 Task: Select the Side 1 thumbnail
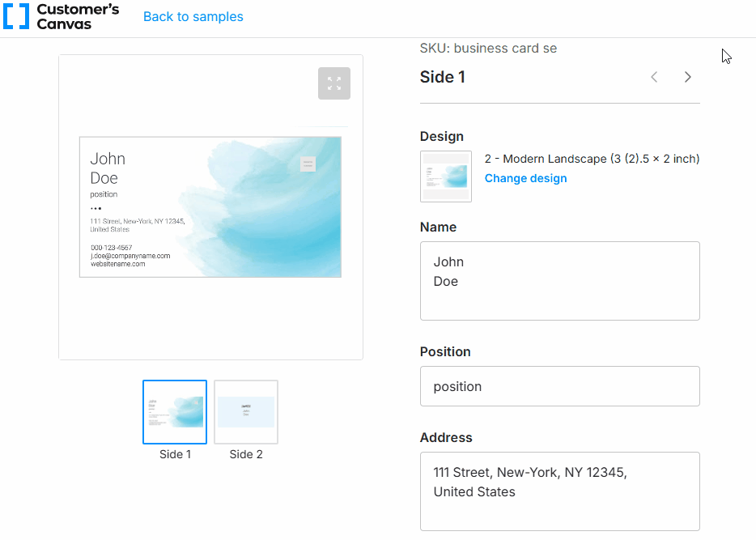coord(175,412)
